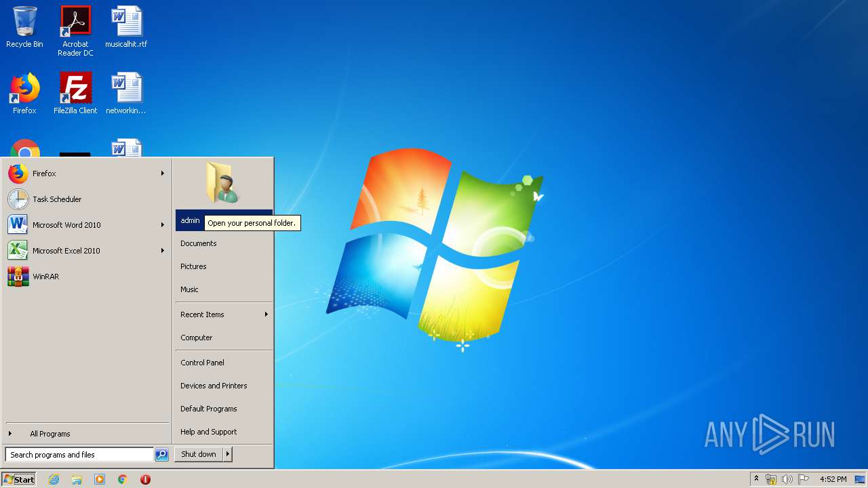Viewport: 868px width, 488px height.
Task: Open the musicalhit.rtf document icon
Action: point(126,27)
